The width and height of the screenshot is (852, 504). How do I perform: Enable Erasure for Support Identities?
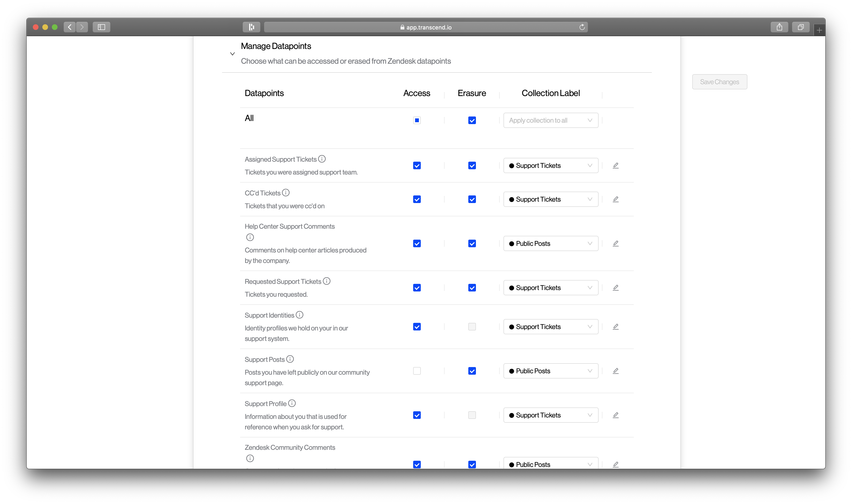click(472, 326)
